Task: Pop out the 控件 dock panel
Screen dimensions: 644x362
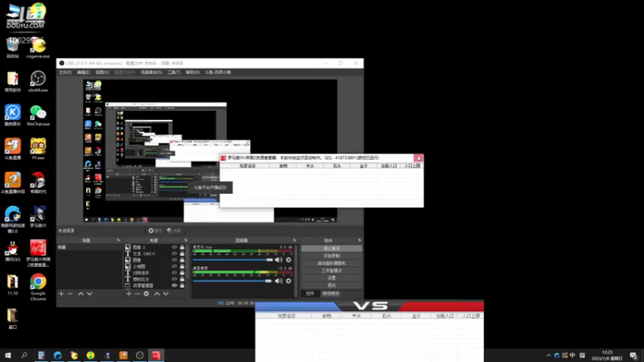Action: (x=359, y=241)
